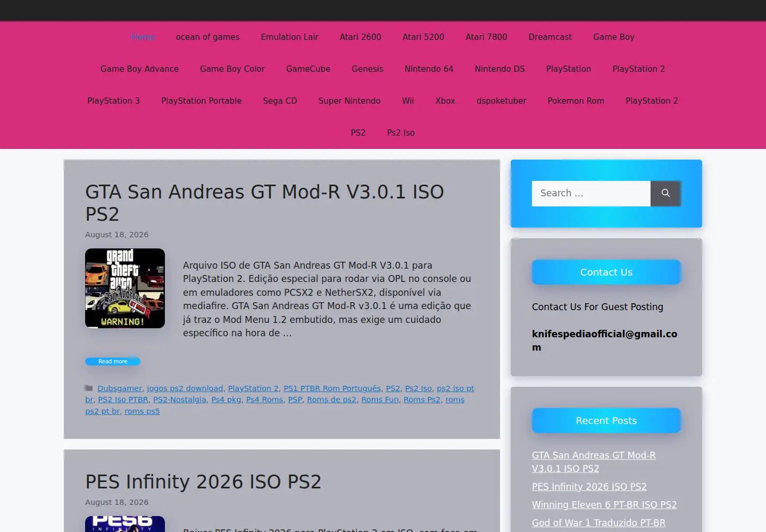766x532 pixels.
Task: Open PS1 PTBR Rom Português category
Action: (x=332, y=388)
